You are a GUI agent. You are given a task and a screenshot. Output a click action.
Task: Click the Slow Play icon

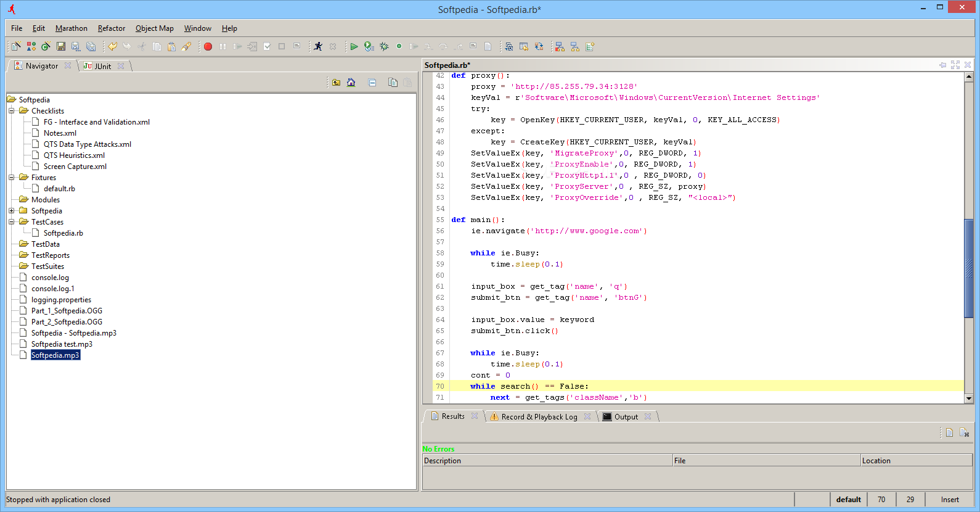coord(369,46)
